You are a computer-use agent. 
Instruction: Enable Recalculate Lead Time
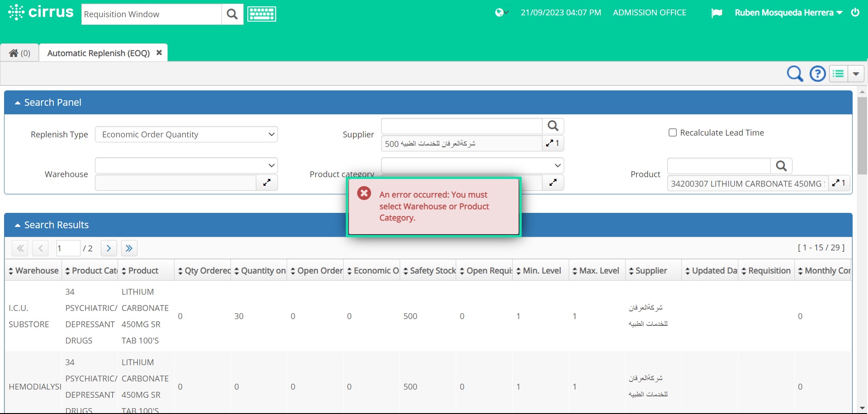pos(672,132)
